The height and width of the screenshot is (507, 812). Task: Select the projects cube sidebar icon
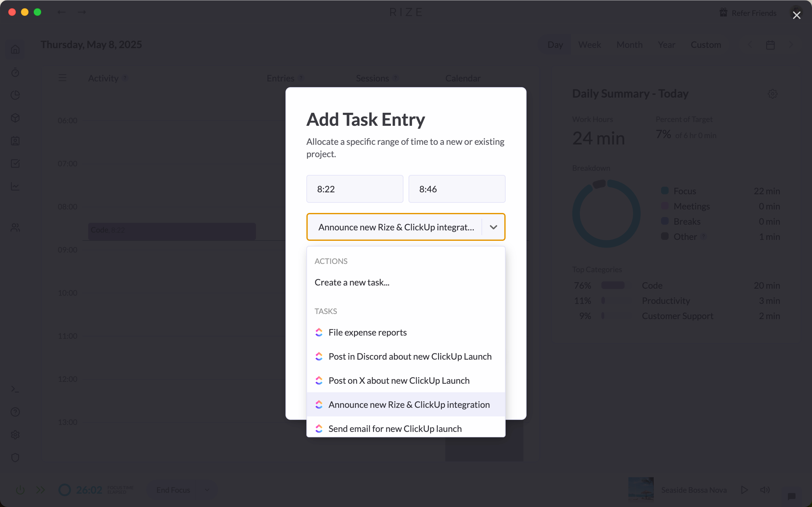coord(15,118)
